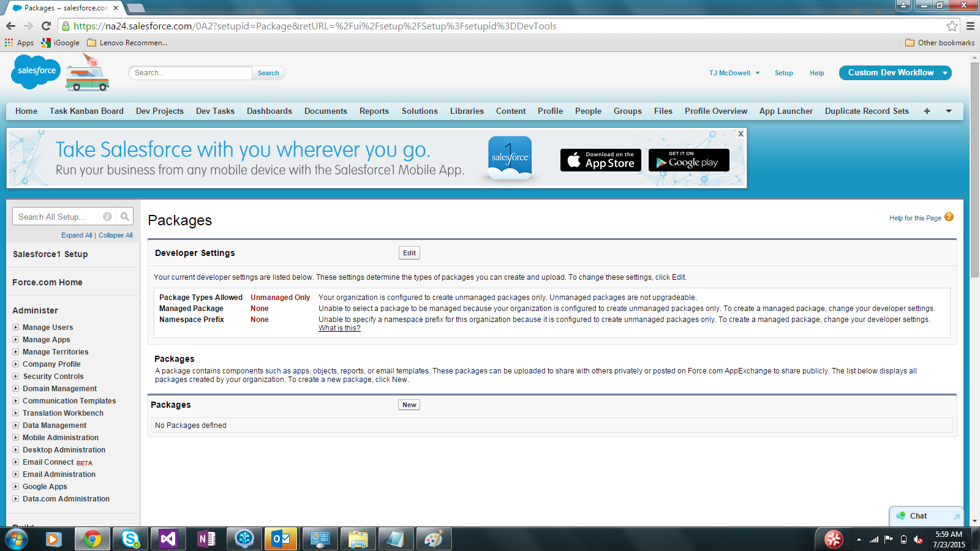This screenshot has width=980, height=551.
Task: Bookmark this page with star icon
Action: [x=952, y=26]
